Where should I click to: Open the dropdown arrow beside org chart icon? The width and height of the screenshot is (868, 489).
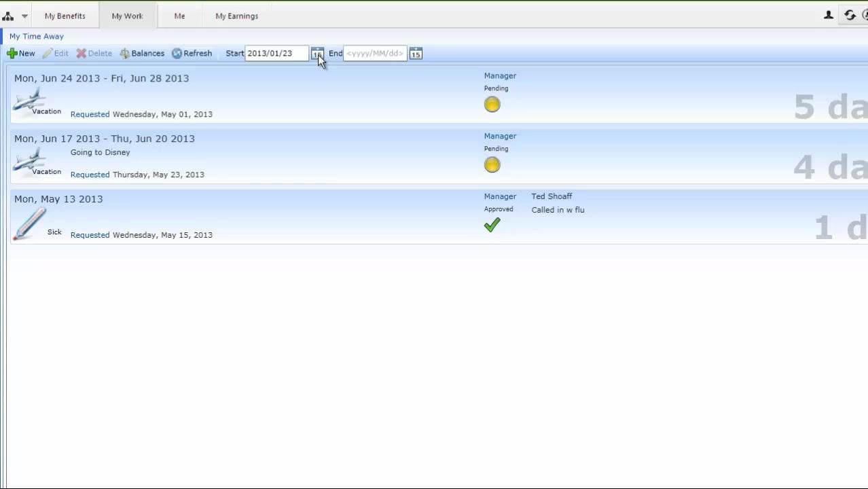[x=24, y=16]
